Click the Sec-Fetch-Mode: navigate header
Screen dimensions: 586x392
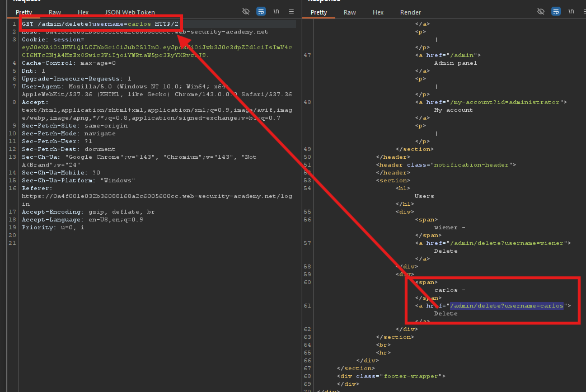(69, 134)
